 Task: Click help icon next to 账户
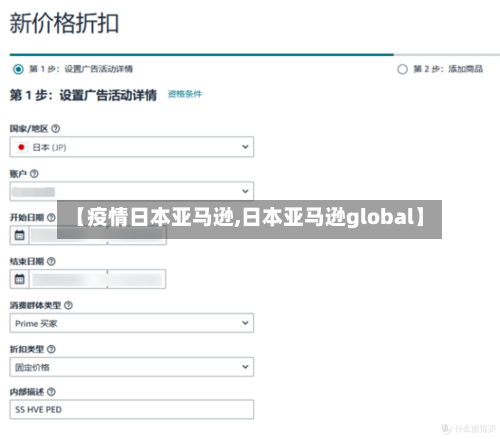click(x=34, y=174)
